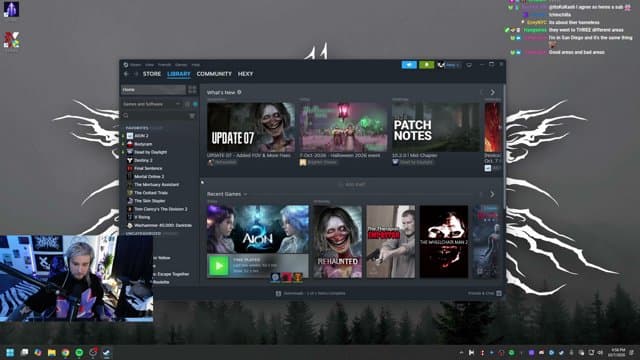The height and width of the screenshot is (360, 640).
Task: Click the blue announcements megaphone button
Action: click(409, 65)
